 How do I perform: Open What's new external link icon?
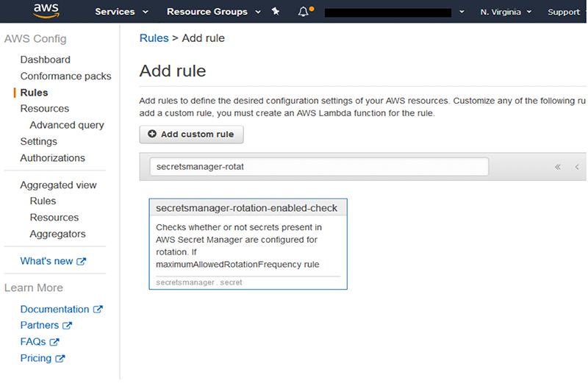click(x=82, y=262)
